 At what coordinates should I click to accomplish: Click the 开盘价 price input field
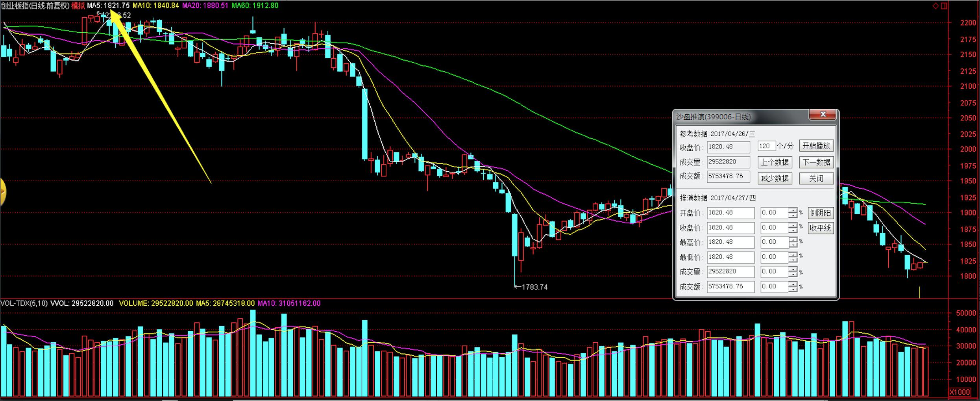click(x=730, y=213)
